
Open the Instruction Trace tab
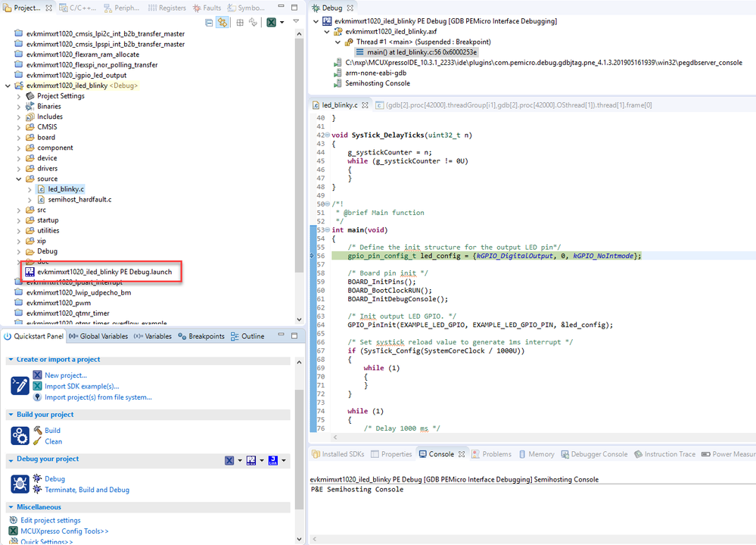[665, 454]
